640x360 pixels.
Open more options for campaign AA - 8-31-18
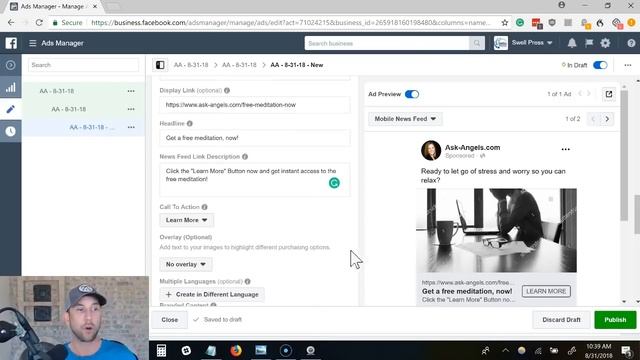(x=131, y=91)
